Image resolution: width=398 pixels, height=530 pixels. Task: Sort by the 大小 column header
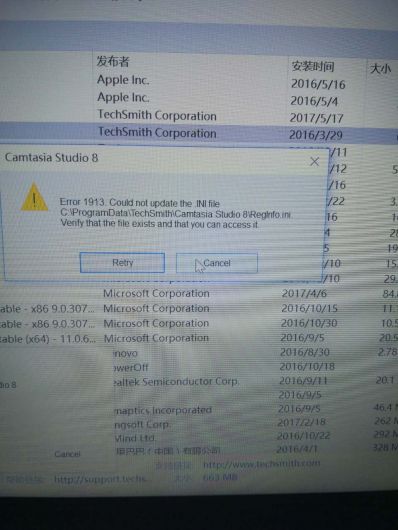pyautogui.click(x=380, y=69)
